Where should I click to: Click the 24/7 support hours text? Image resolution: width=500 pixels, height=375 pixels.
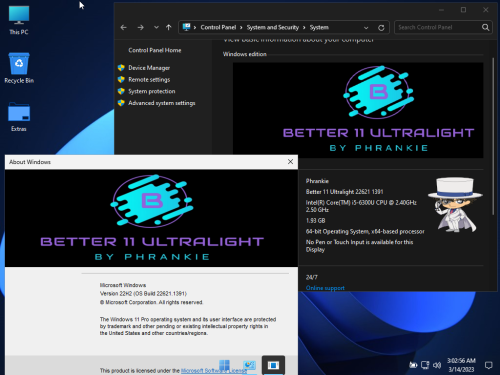pyautogui.click(x=311, y=277)
